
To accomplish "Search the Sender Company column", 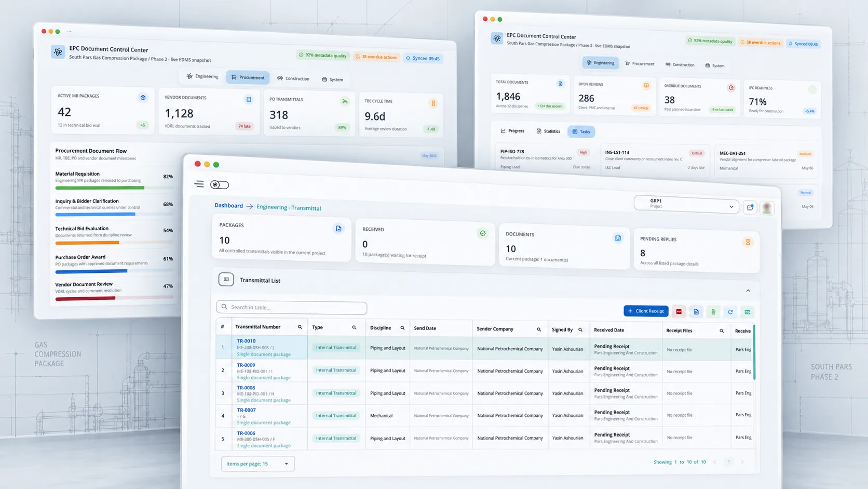I will (539, 329).
